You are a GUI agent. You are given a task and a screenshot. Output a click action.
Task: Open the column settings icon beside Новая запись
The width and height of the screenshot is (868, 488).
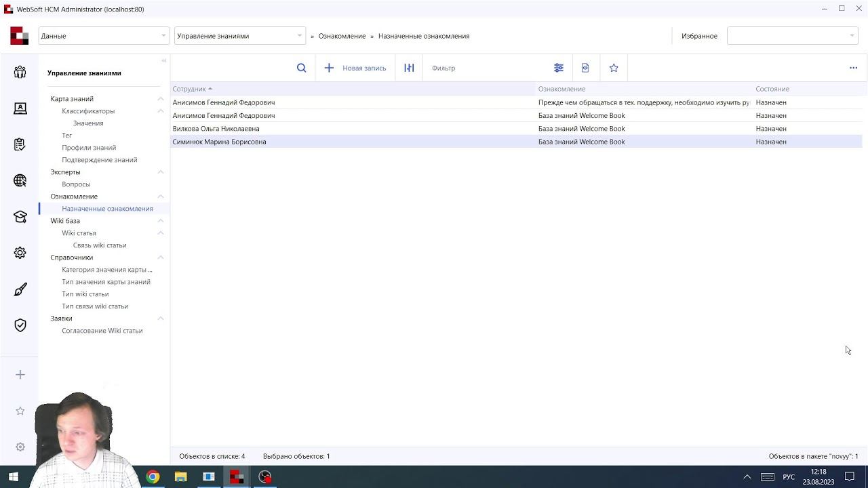(409, 68)
